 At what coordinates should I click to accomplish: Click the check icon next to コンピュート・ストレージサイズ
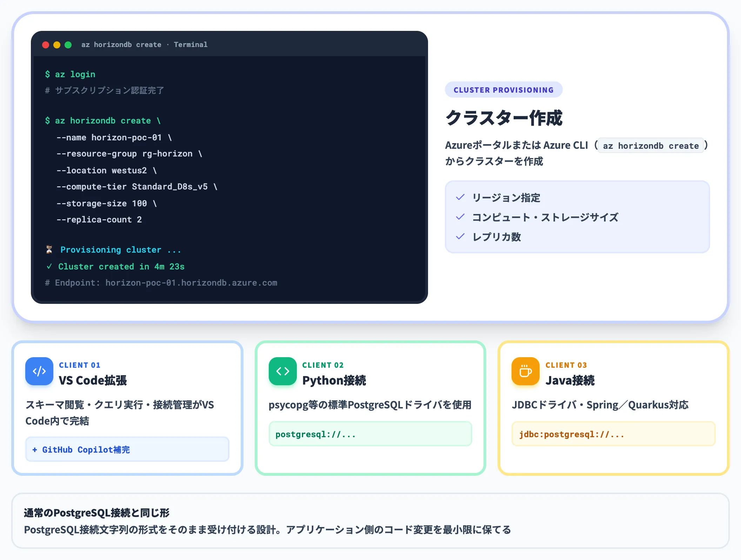click(x=460, y=217)
